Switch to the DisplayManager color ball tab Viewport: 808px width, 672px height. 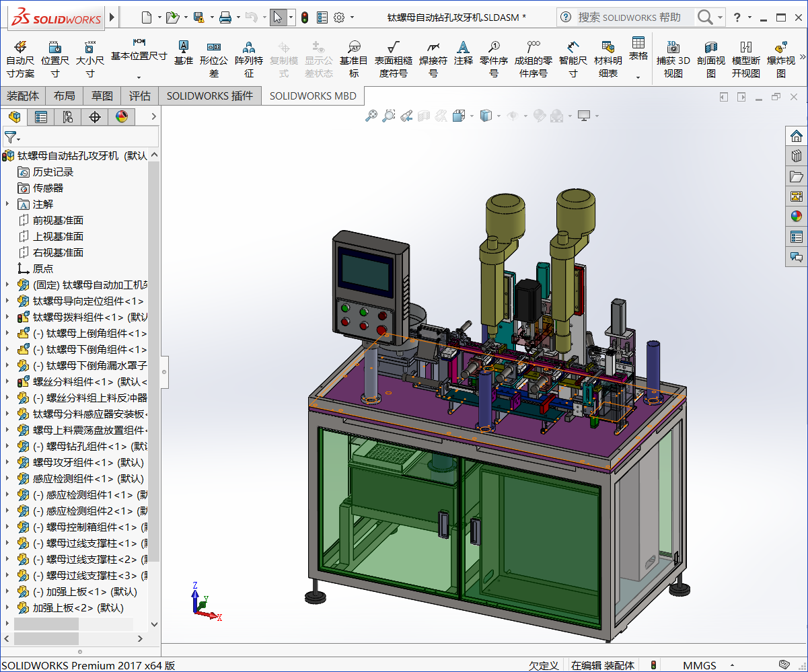(x=122, y=117)
